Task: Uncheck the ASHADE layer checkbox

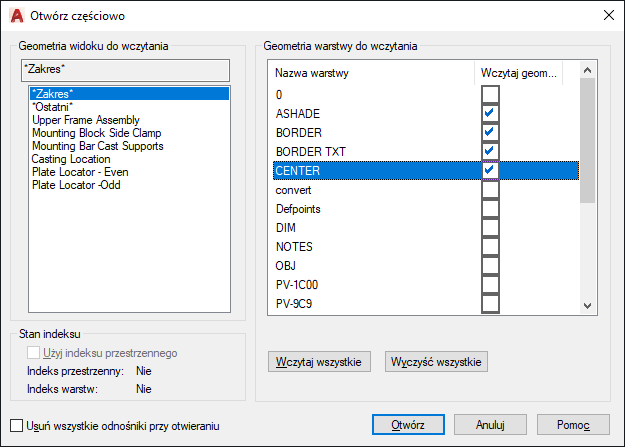Action: (x=489, y=113)
